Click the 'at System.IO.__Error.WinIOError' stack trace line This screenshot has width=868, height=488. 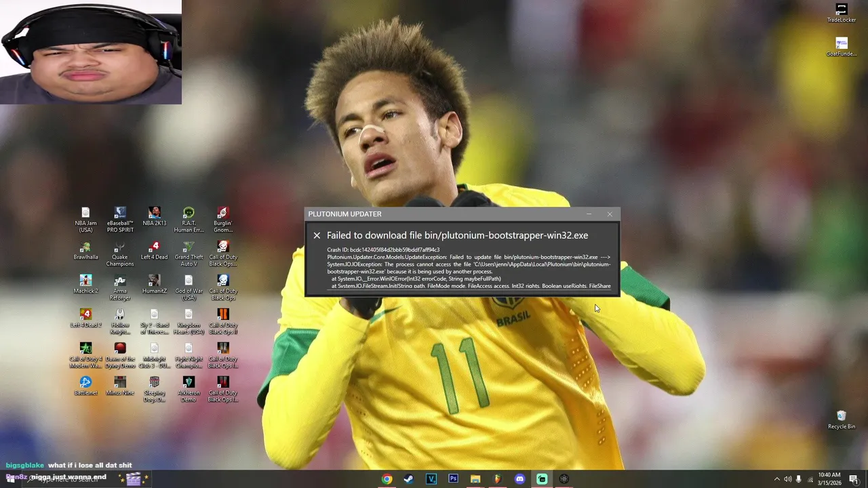tap(416, 279)
